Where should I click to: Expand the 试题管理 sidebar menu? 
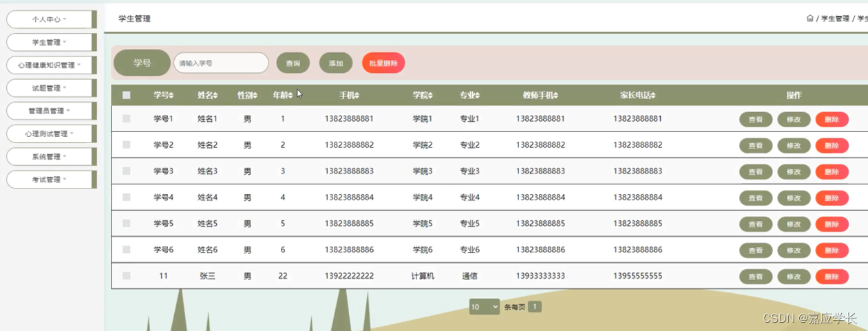[50, 88]
